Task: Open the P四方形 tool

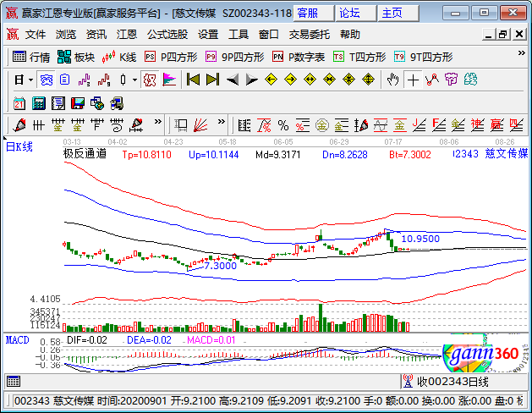Action: [x=171, y=57]
